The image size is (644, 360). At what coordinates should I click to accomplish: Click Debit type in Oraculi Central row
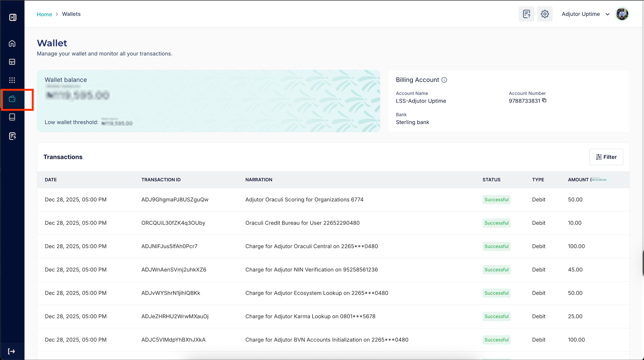click(539, 246)
